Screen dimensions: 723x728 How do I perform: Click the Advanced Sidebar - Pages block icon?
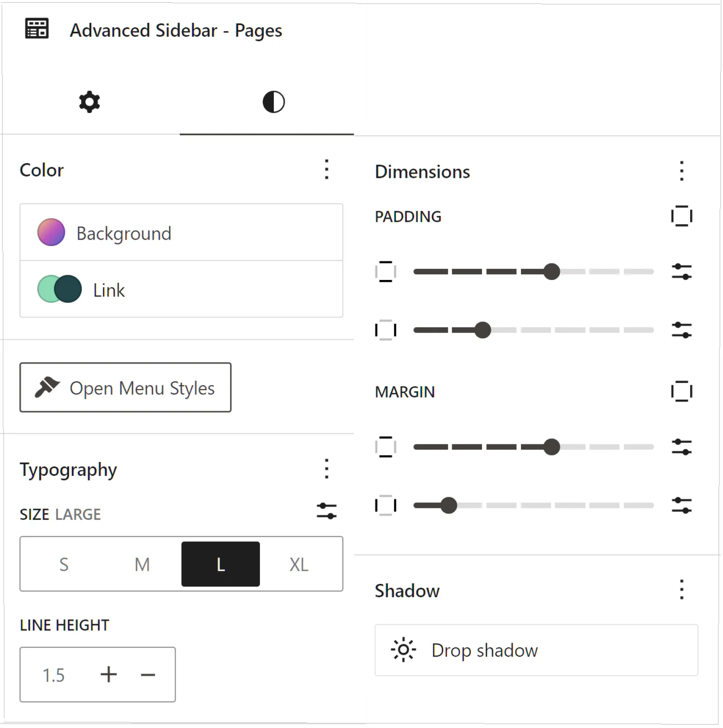point(36,29)
